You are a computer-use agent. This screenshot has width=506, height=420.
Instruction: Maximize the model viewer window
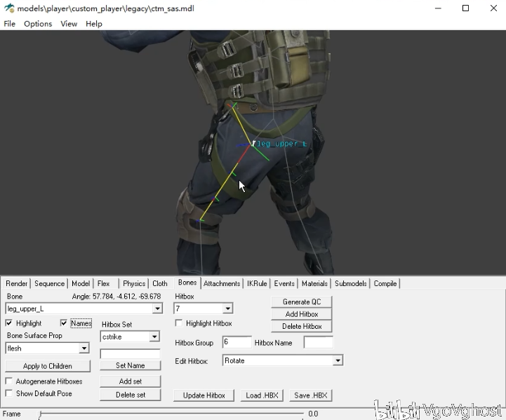point(466,8)
